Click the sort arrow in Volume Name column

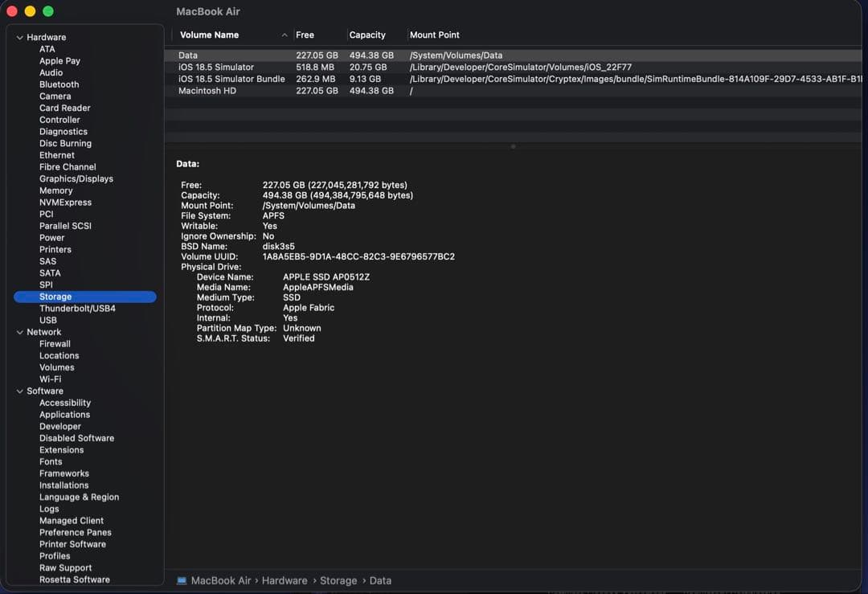[x=285, y=35]
